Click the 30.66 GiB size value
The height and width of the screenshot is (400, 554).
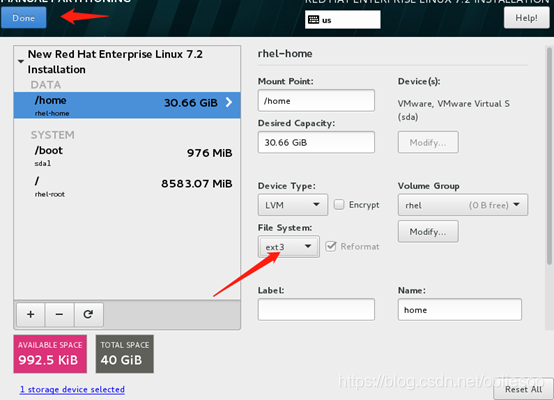pos(191,103)
